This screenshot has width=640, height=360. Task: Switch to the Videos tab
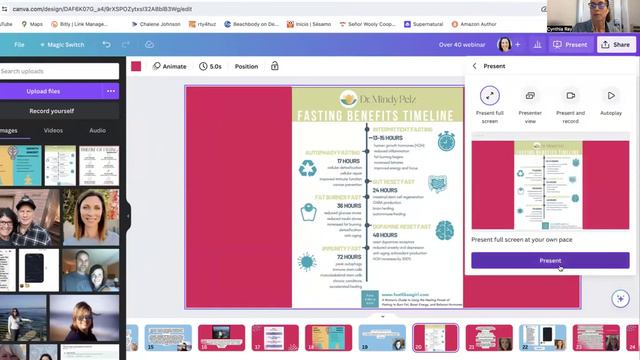click(53, 131)
